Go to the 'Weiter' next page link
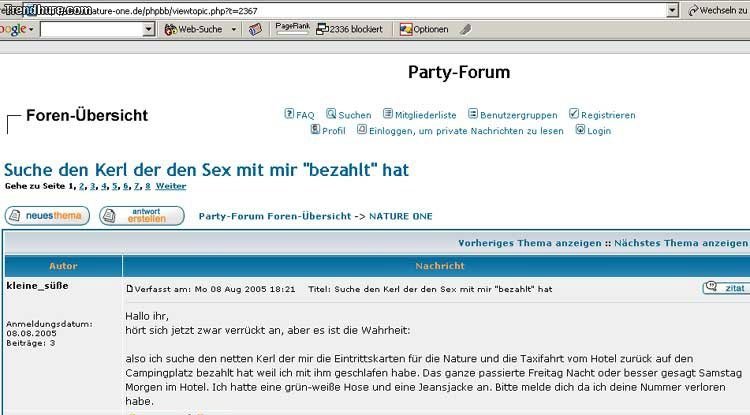This screenshot has width=750, height=415. (171, 187)
